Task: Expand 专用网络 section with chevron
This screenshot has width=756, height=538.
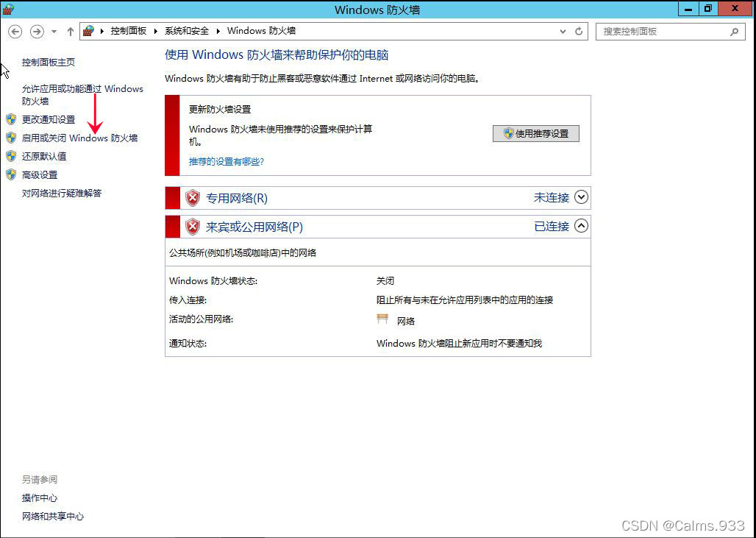Action: (x=581, y=197)
